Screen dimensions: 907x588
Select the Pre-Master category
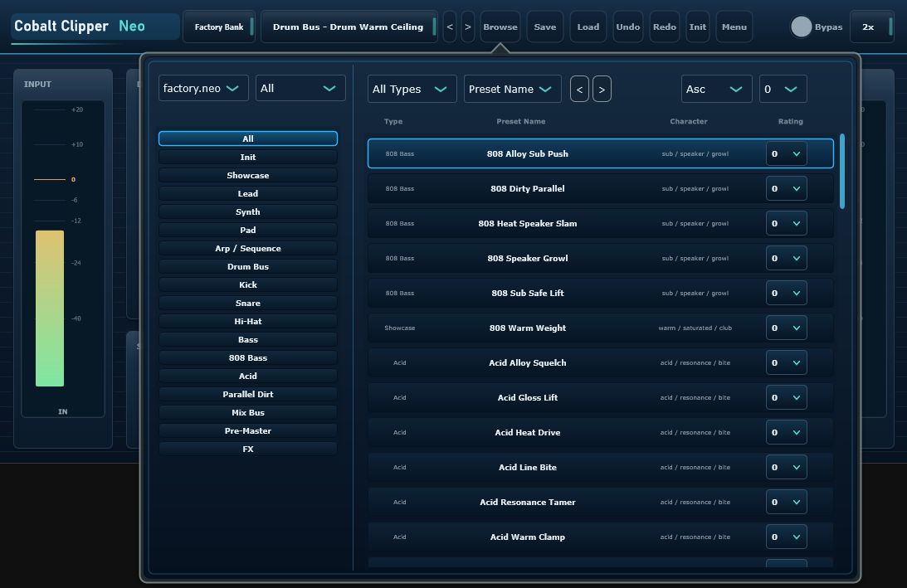[247, 430]
